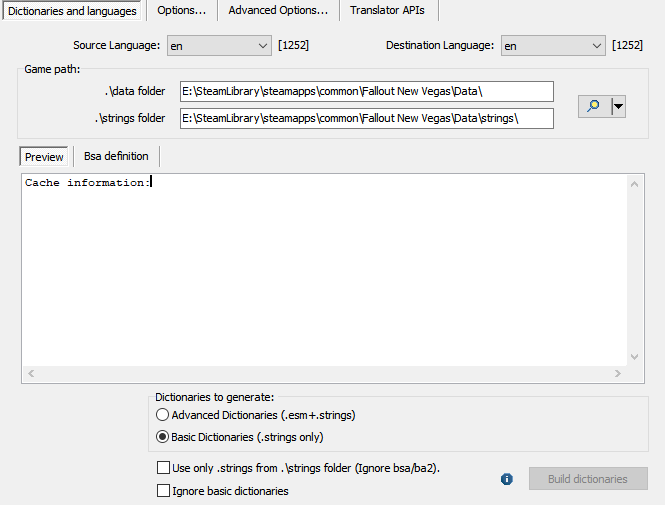Click the data folder path field
Image resolution: width=665 pixels, height=505 pixels.
pos(366,92)
